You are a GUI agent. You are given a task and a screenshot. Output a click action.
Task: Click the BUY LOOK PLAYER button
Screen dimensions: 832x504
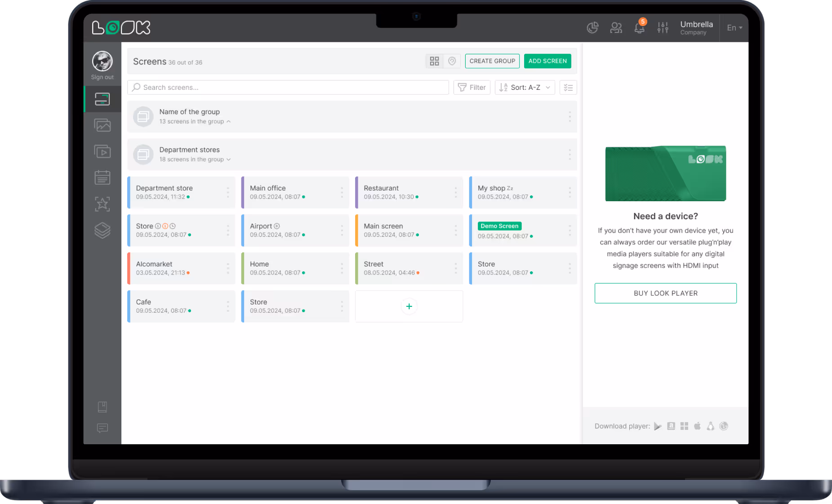[x=665, y=293]
